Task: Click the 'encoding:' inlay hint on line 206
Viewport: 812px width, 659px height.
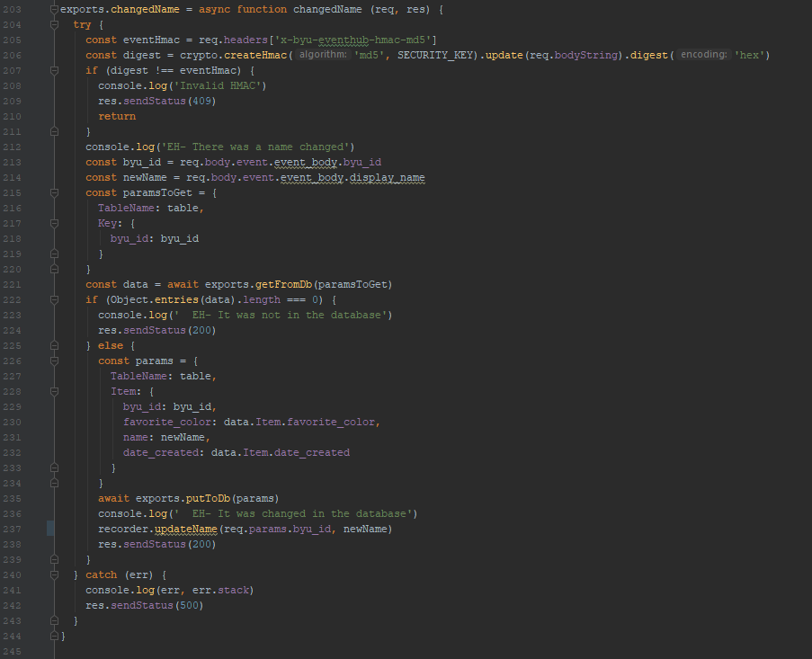Action: (704, 54)
